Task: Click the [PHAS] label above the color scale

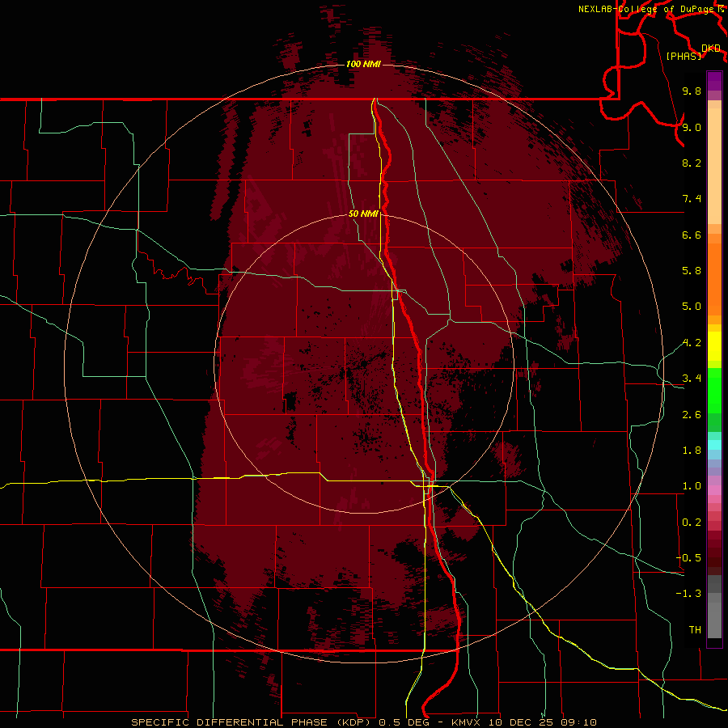Action: pyautogui.click(x=684, y=57)
